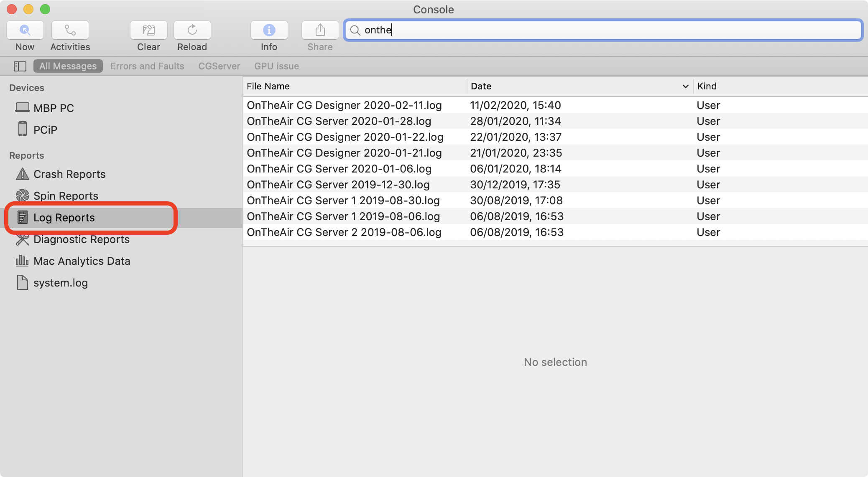This screenshot has height=477, width=868.
Task: Open system.log in sidebar
Action: 52,282
